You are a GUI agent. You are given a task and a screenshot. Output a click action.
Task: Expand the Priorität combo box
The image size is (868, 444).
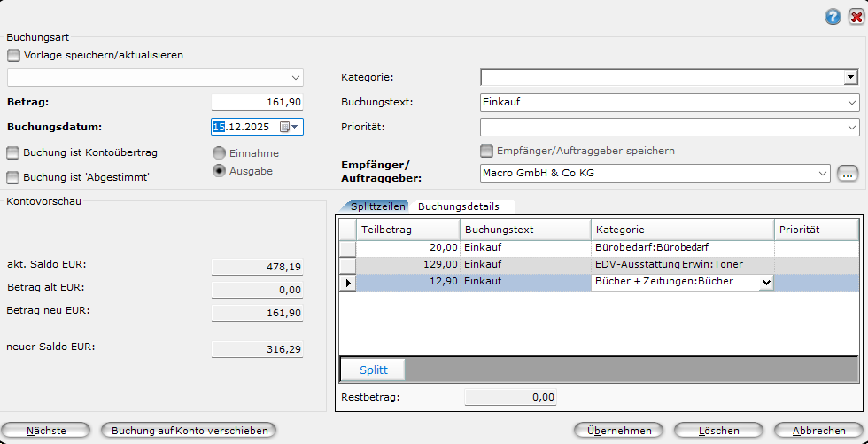coord(849,128)
